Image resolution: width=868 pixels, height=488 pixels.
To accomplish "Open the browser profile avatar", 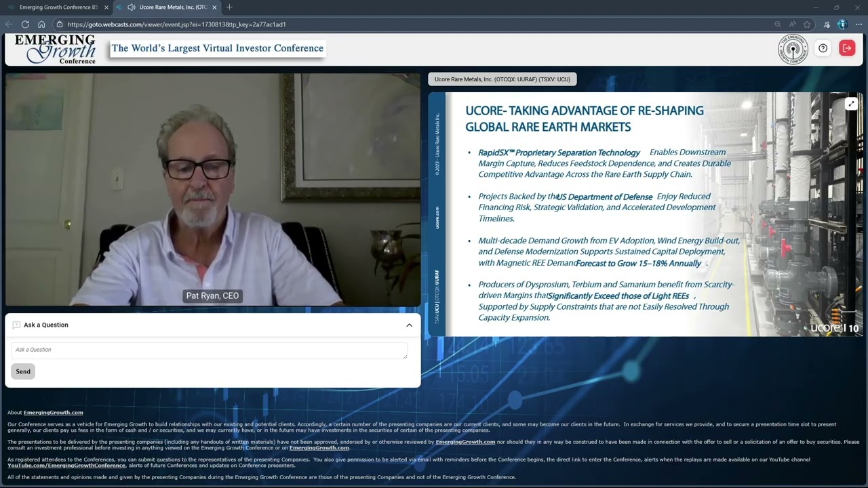I will (842, 24).
